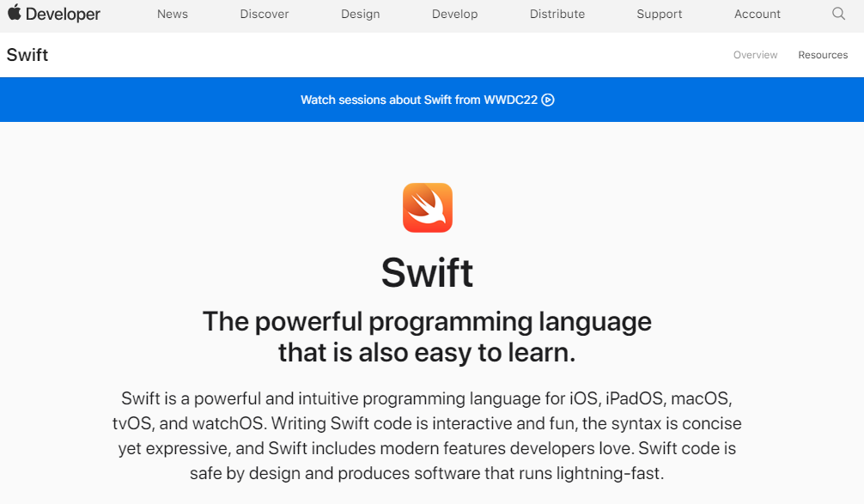The height and width of the screenshot is (504, 864).
Task: Select the Overview tab
Action: click(x=755, y=55)
